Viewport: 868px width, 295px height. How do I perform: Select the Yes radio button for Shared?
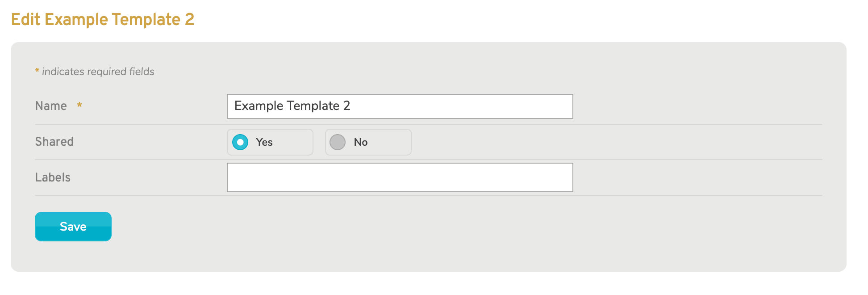pyautogui.click(x=240, y=142)
